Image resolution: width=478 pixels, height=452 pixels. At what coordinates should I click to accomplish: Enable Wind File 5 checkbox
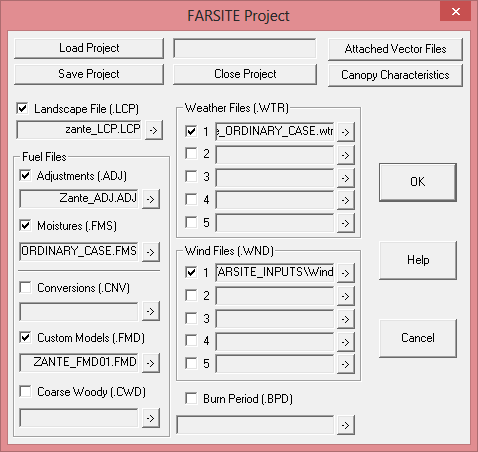[191, 363]
